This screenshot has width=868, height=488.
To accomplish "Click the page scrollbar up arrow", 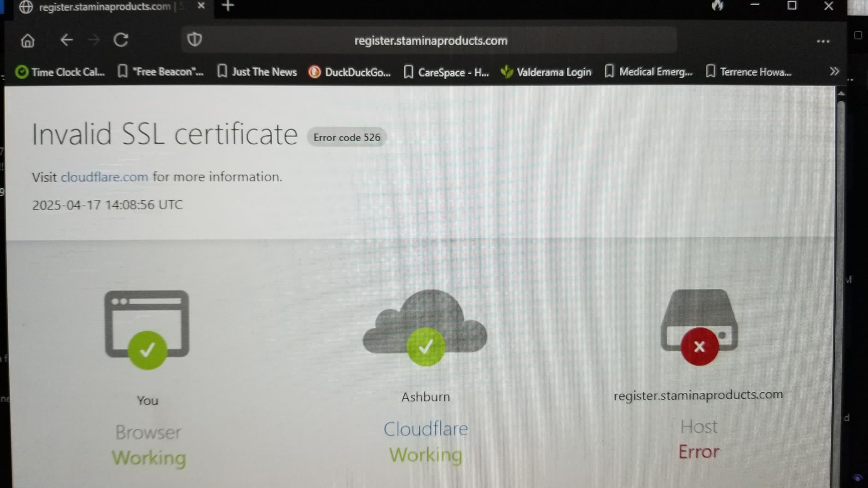I will tap(841, 93).
